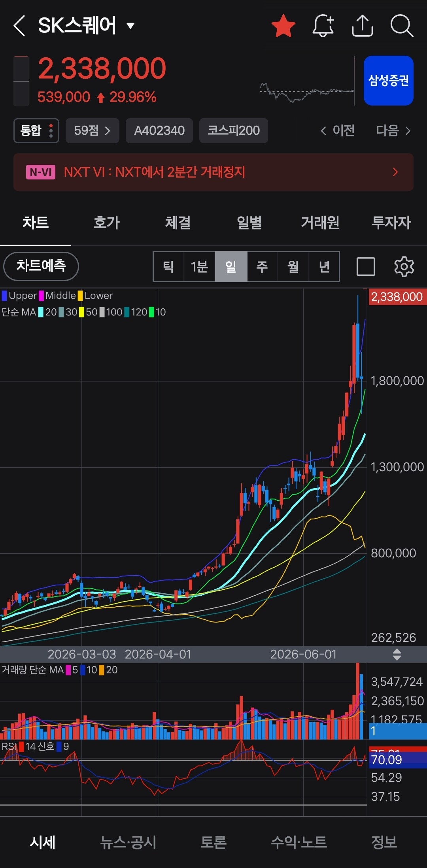
Task: Expand SK스퀘어 stock name dropdown
Action: point(130,26)
